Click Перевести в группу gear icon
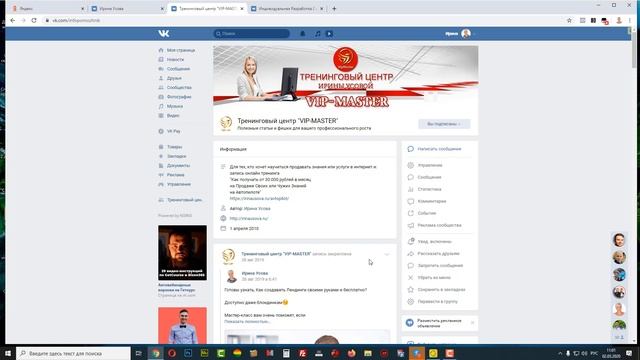 click(411, 302)
